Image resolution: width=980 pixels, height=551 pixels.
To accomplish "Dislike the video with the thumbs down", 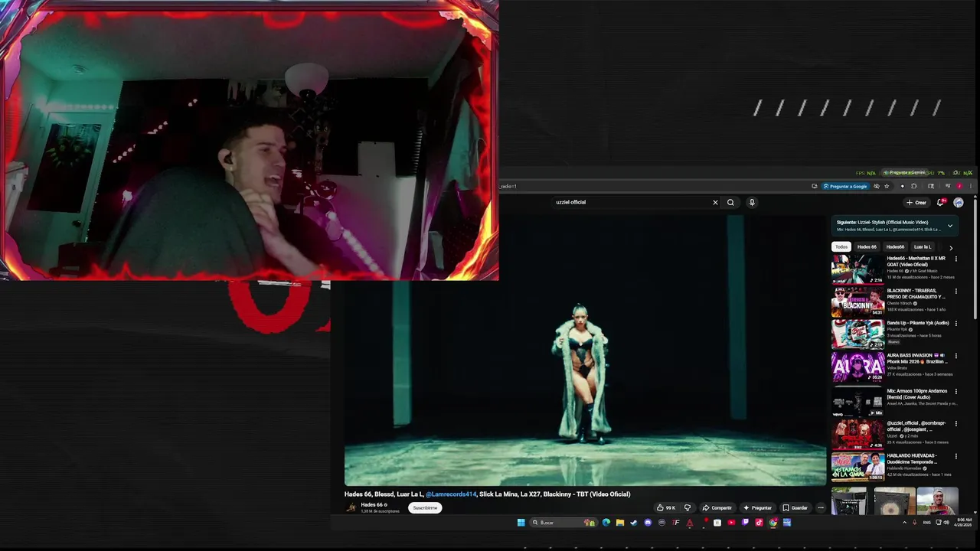I will pyautogui.click(x=687, y=507).
